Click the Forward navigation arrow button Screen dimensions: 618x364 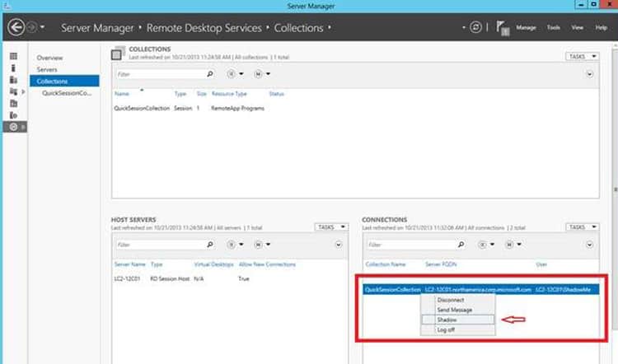coord(32,27)
